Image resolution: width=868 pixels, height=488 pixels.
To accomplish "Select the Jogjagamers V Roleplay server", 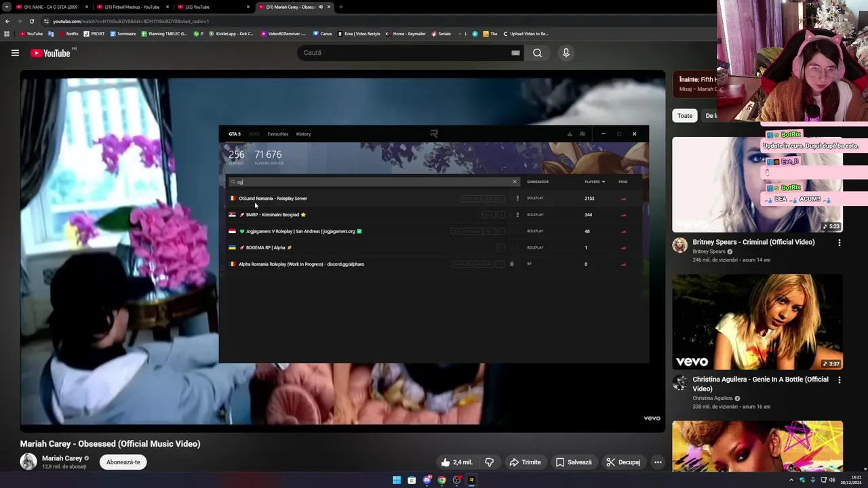I will (x=434, y=231).
